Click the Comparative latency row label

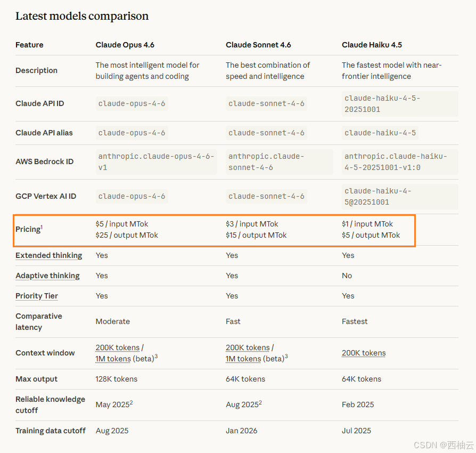click(x=39, y=322)
